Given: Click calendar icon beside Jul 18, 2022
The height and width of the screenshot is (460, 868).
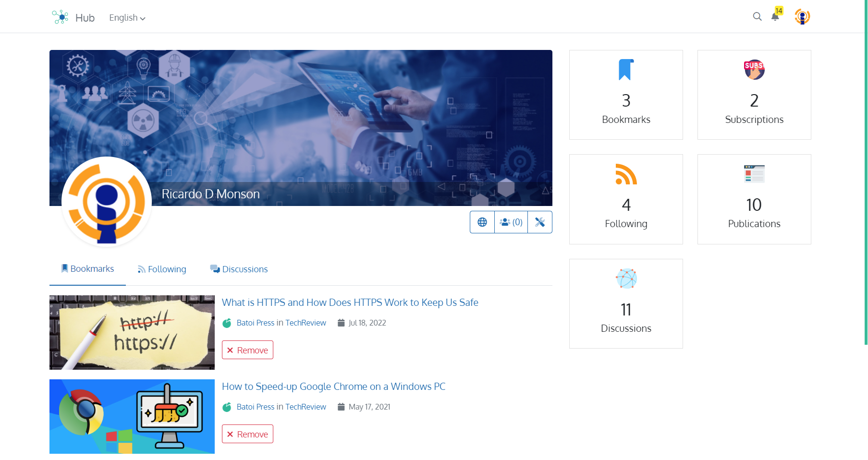Looking at the screenshot, I should pos(341,323).
